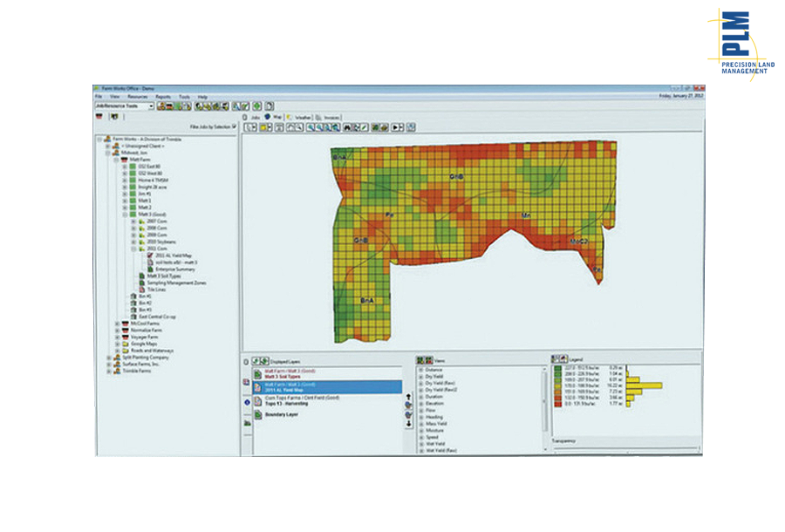
Task: Click the play arrow icon in map toolbar
Action: pyautogui.click(x=397, y=127)
